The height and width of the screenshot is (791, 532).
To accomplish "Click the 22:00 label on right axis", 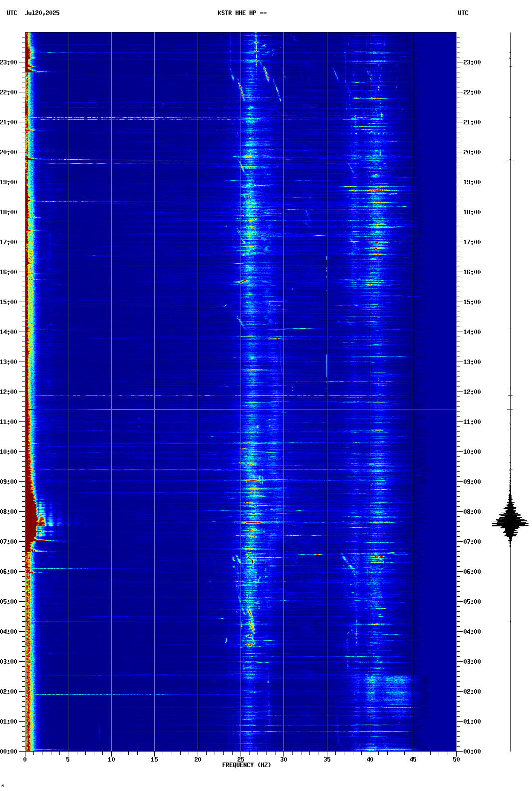I will pos(472,92).
